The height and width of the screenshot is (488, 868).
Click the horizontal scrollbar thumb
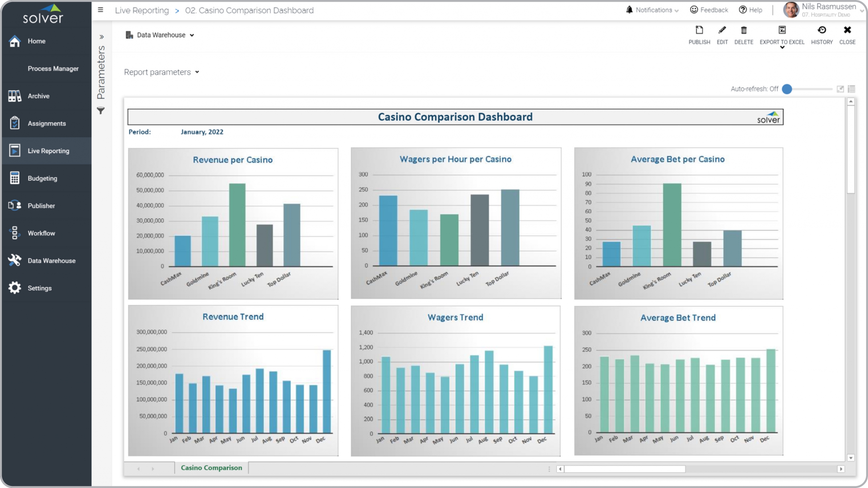(x=624, y=469)
